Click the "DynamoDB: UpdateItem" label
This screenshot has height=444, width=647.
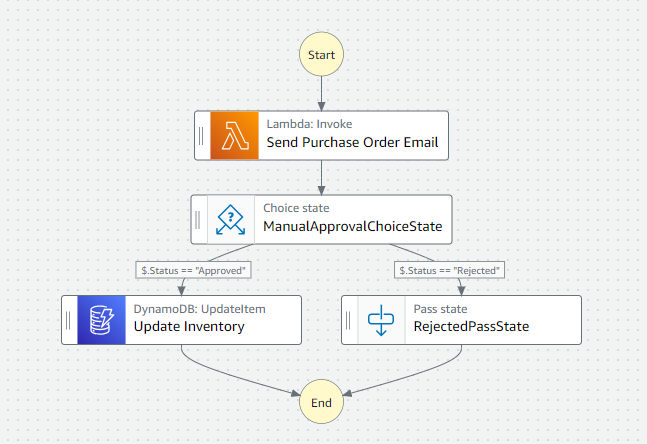tap(200, 309)
